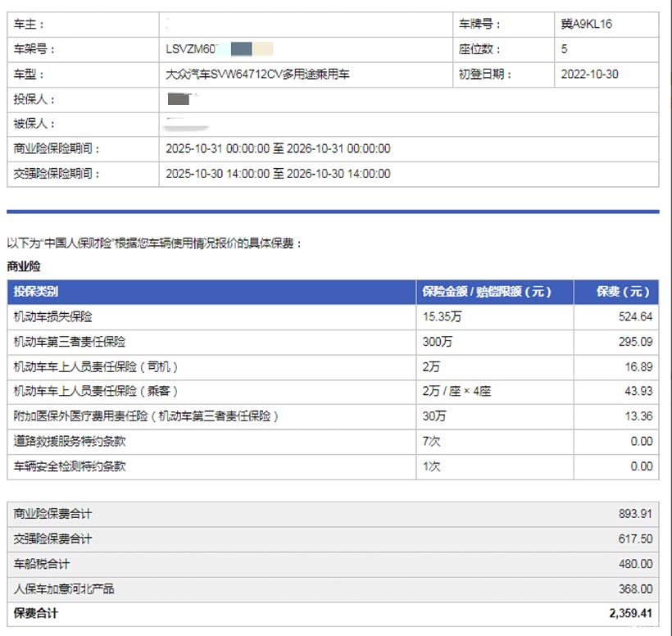Click the 2万 / 座 × 4座 coverage cell
This screenshot has height=636, width=672.
click(x=456, y=392)
